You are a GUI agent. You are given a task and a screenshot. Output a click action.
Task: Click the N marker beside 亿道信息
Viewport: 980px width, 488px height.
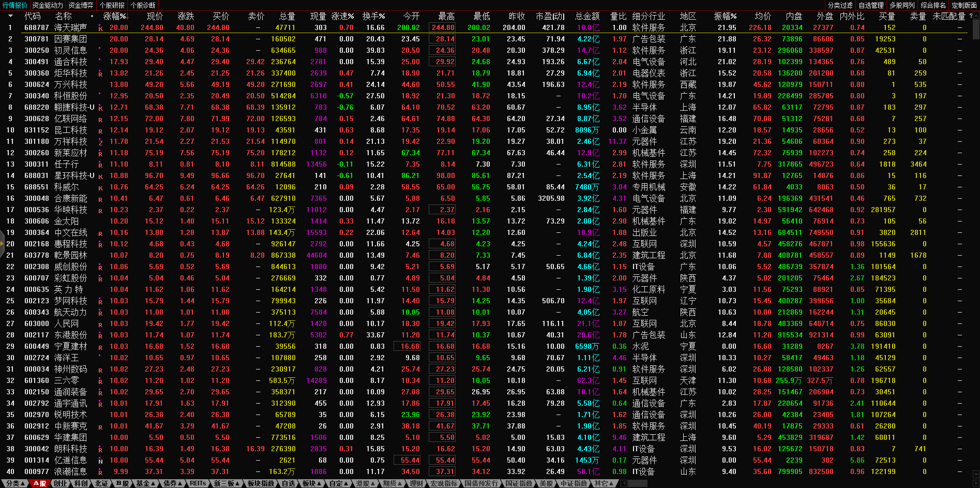point(100,461)
